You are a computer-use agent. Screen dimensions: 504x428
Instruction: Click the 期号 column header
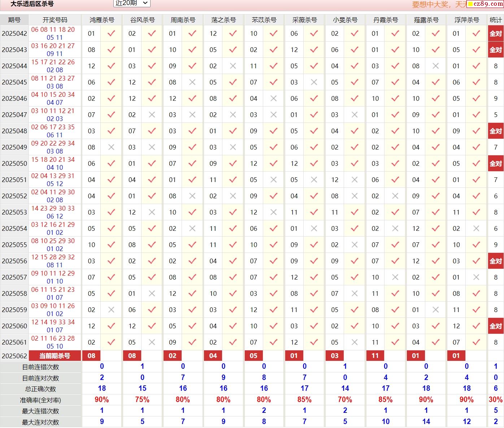(x=14, y=20)
